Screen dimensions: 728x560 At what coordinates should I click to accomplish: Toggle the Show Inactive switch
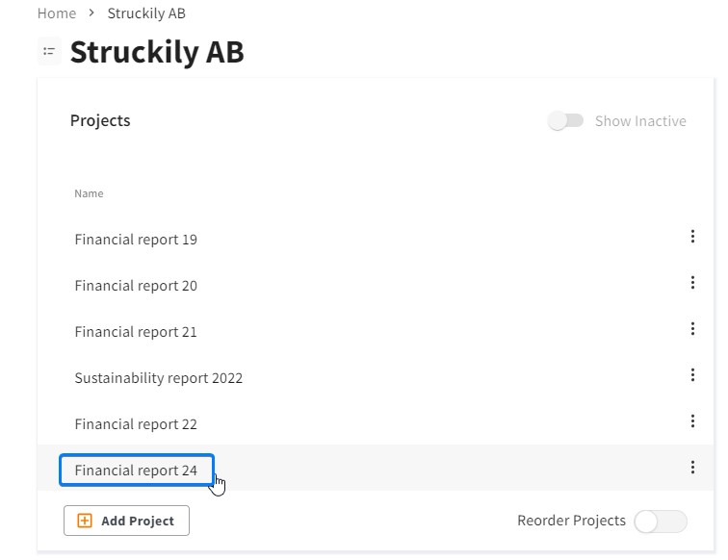coord(565,121)
